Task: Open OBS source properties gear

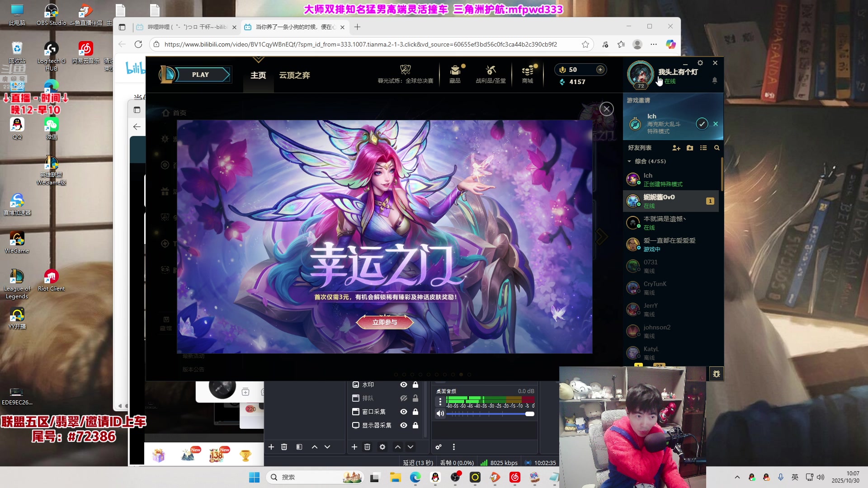Action: [x=382, y=447]
